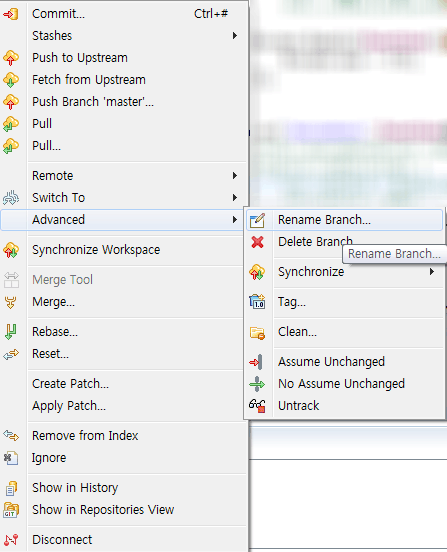447x552 pixels.
Task: Click the Rebase icon
Action: pos(11,332)
